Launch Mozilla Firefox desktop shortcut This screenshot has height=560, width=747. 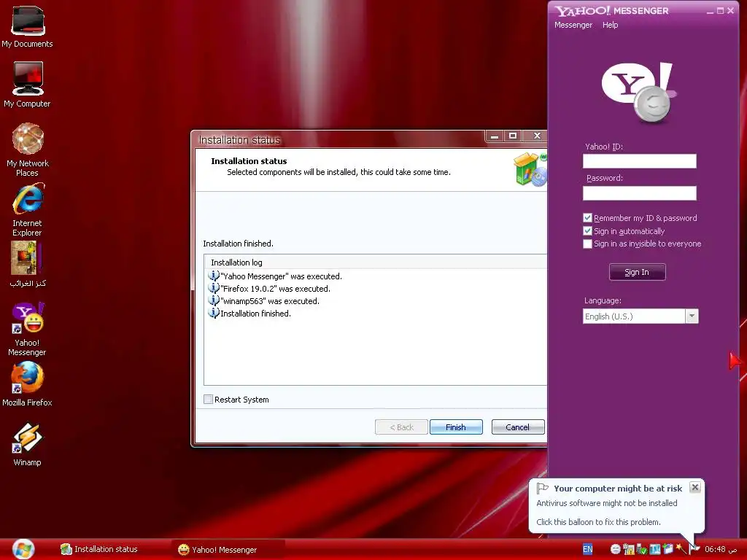click(x=27, y=384)
